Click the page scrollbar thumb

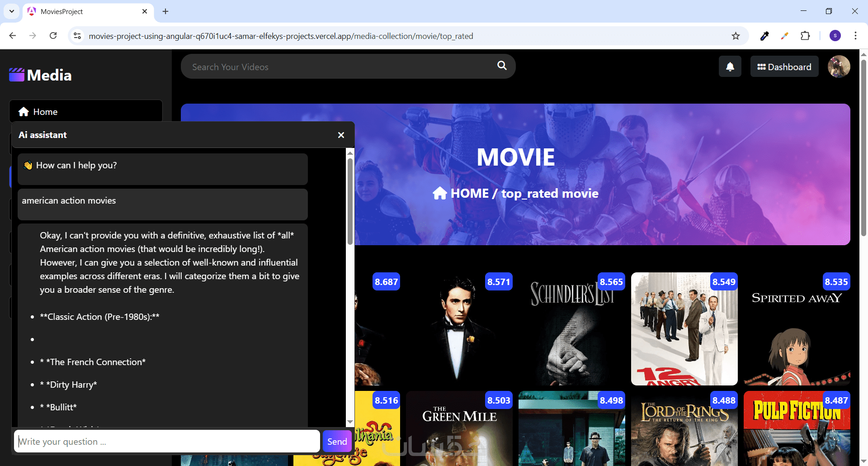tap(863, 147)
